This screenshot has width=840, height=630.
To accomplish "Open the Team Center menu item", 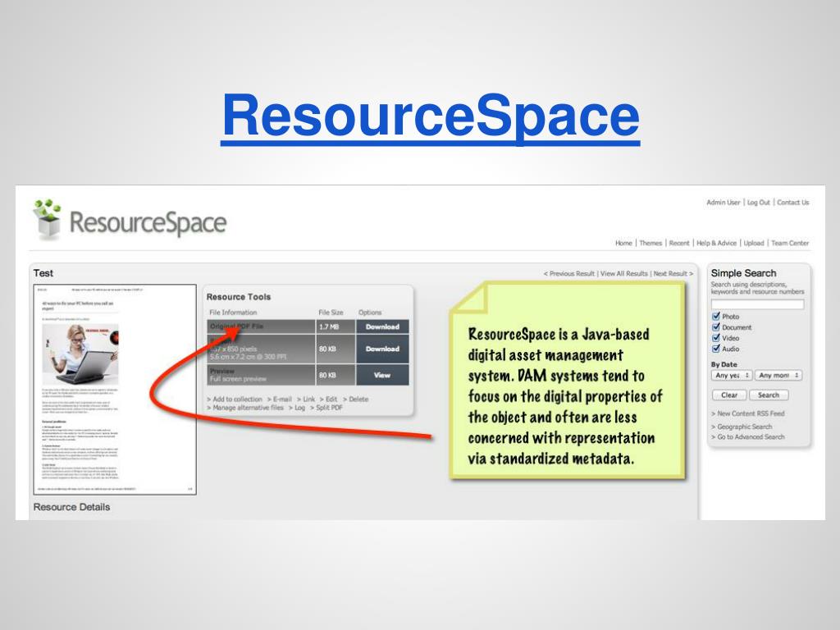I will (790, 243).
